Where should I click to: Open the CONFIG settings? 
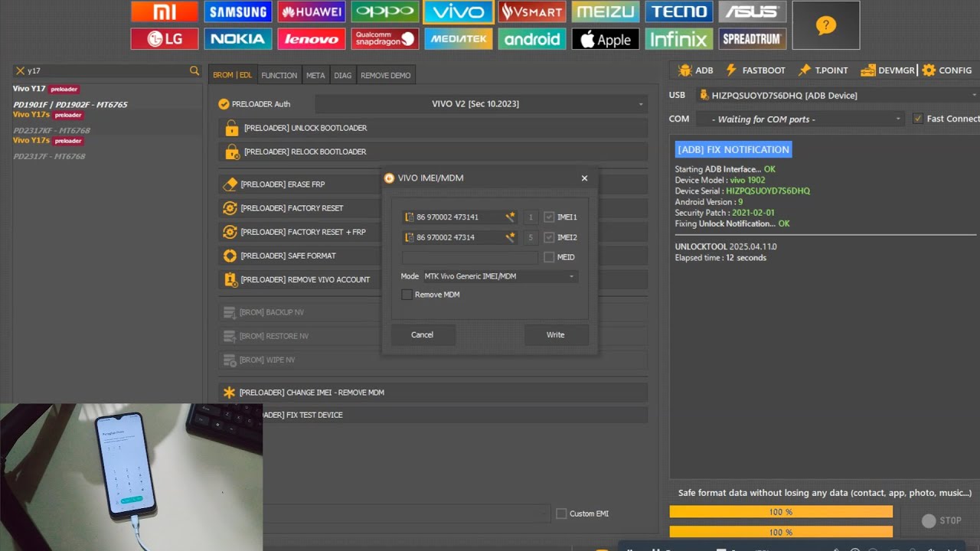[947, 70]
